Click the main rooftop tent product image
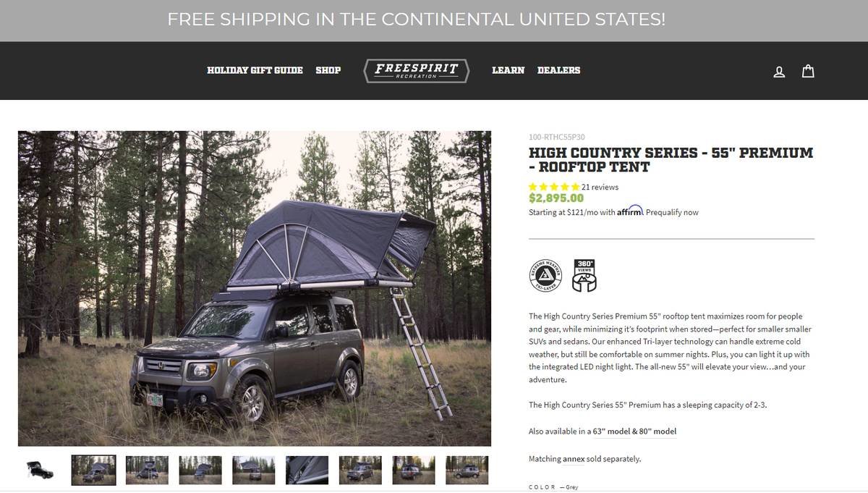This screenshot has height=493, width=868. (x=255, y=288)
